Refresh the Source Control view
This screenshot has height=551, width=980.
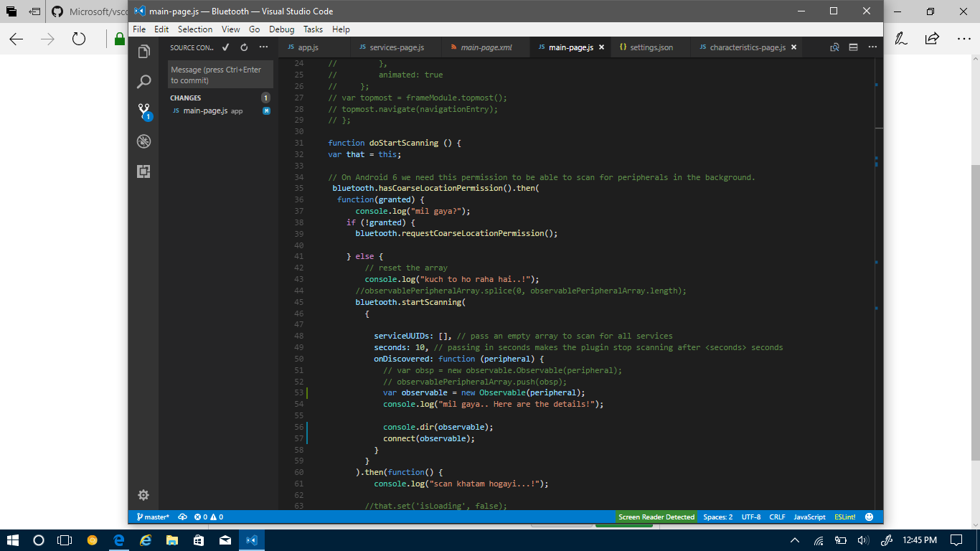coord(244,47)
